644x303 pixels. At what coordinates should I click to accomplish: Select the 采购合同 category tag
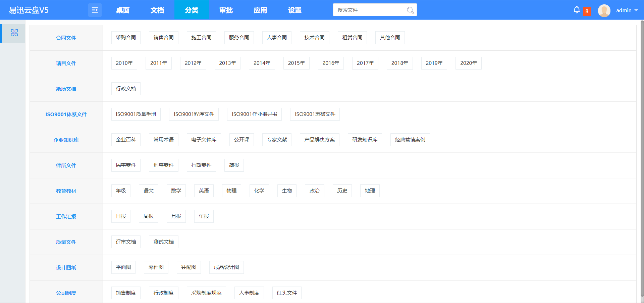pos(126,38)
